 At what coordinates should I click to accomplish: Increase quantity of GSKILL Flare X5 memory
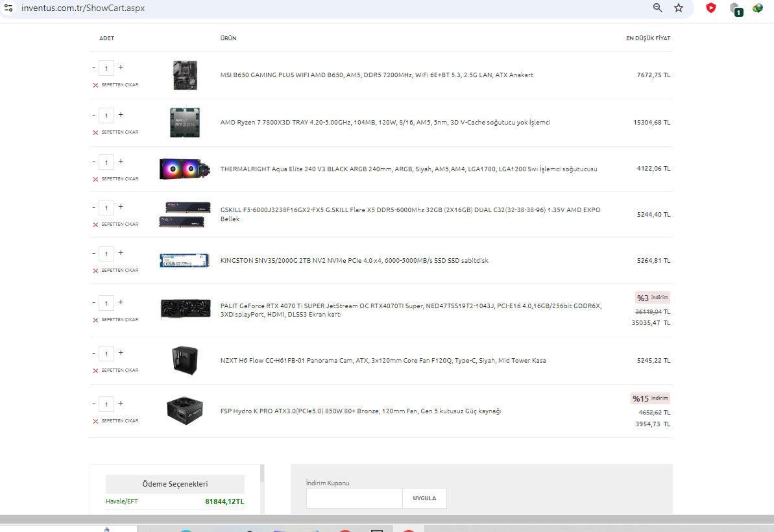pos(121,207)
